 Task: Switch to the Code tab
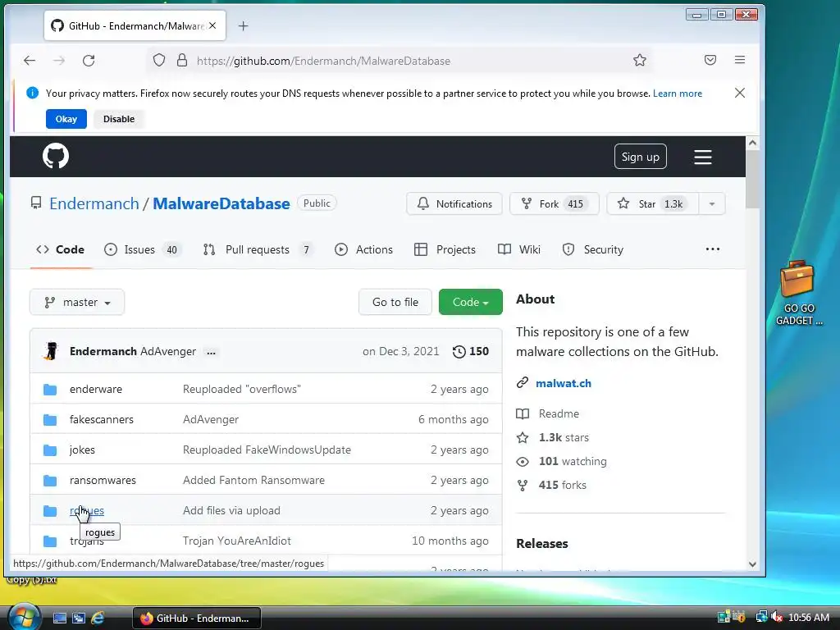[60, 249]
